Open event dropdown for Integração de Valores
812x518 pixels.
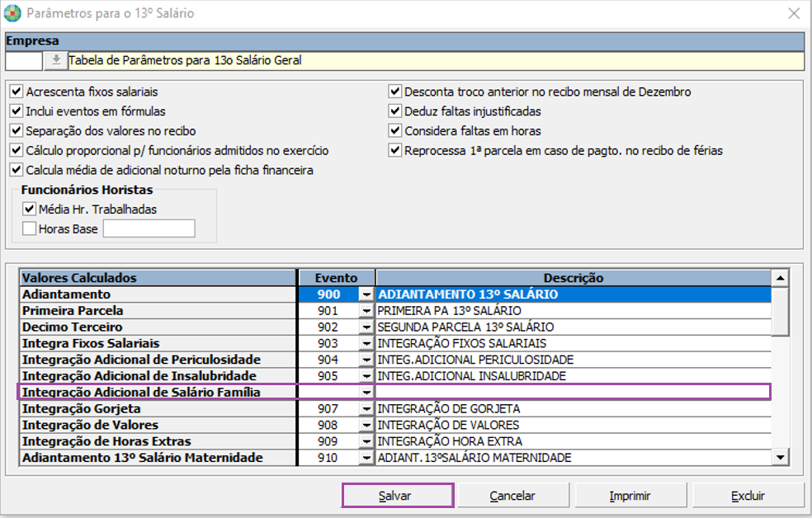(366, 426)
